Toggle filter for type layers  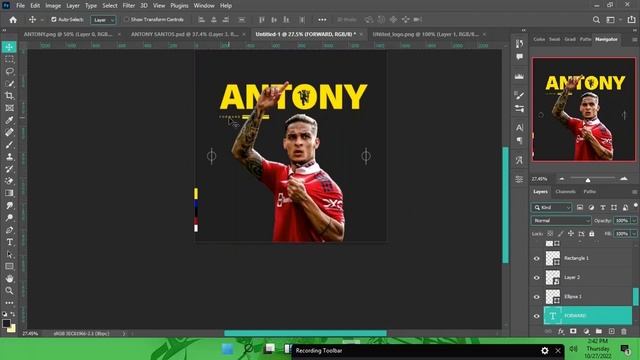tap(602, 208)
